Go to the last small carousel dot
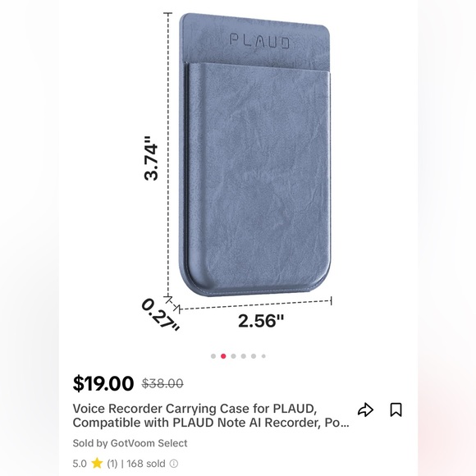 pyautogui.click(x=263, y=356)
